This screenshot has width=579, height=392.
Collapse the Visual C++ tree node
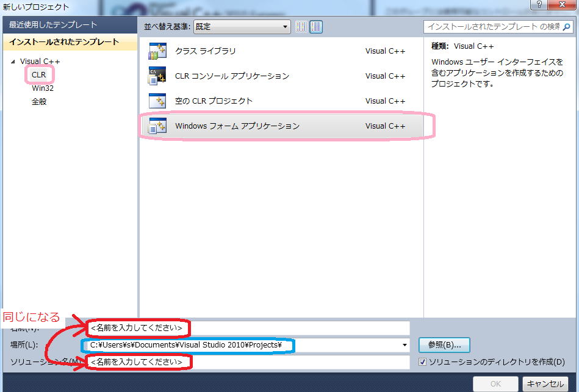click(x=13, y=62)
